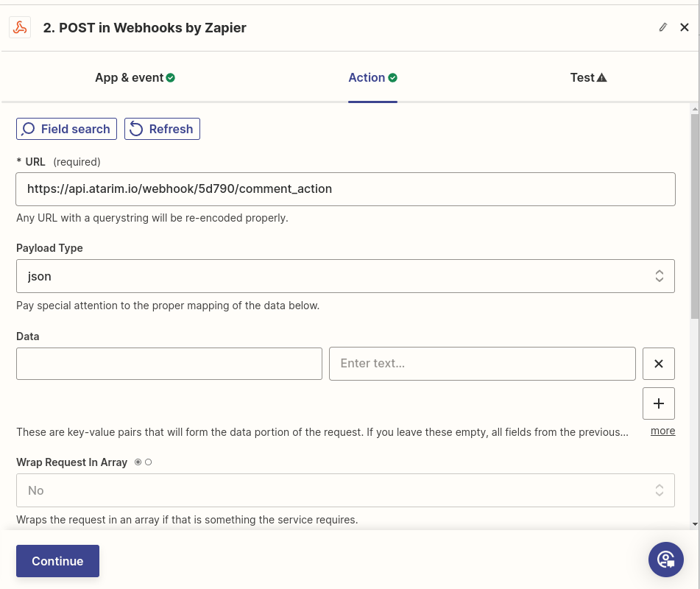Refresh the action fields
700x589 pixels.
pyautogui.click(x=162, y=129)
